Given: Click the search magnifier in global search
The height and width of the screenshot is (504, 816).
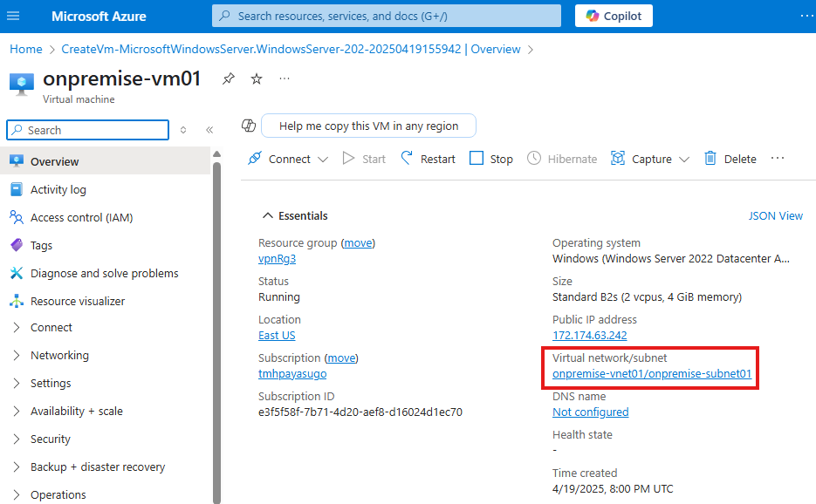Looking at the screenshot, I should [225, 16].
